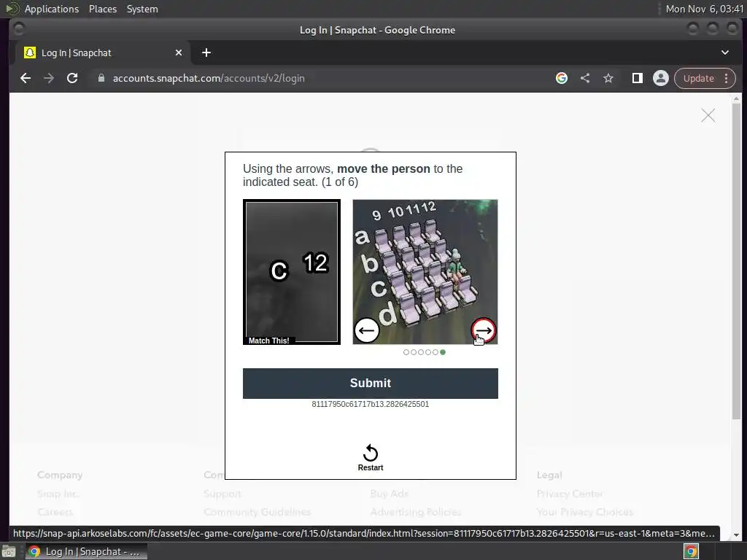Reload the Snapchat login page
Screen dimensions: 747x560
[72, 78]
